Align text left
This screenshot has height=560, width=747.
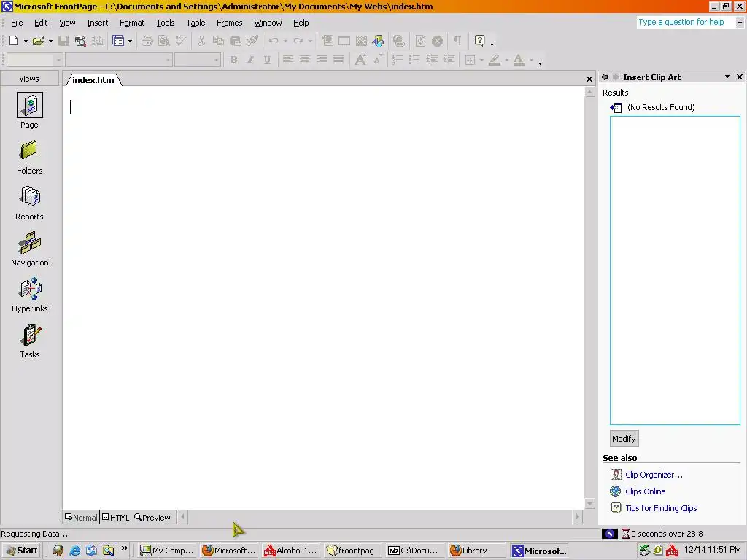click(x=287, y=60)
